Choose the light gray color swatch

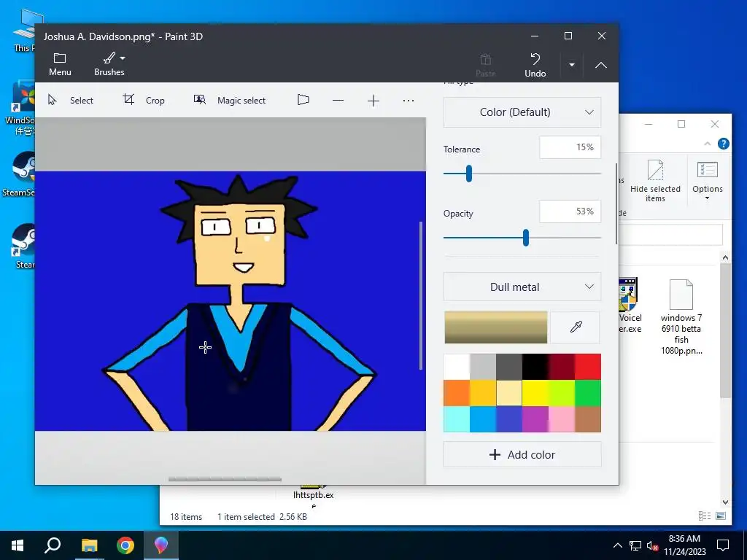coord(483,367)
